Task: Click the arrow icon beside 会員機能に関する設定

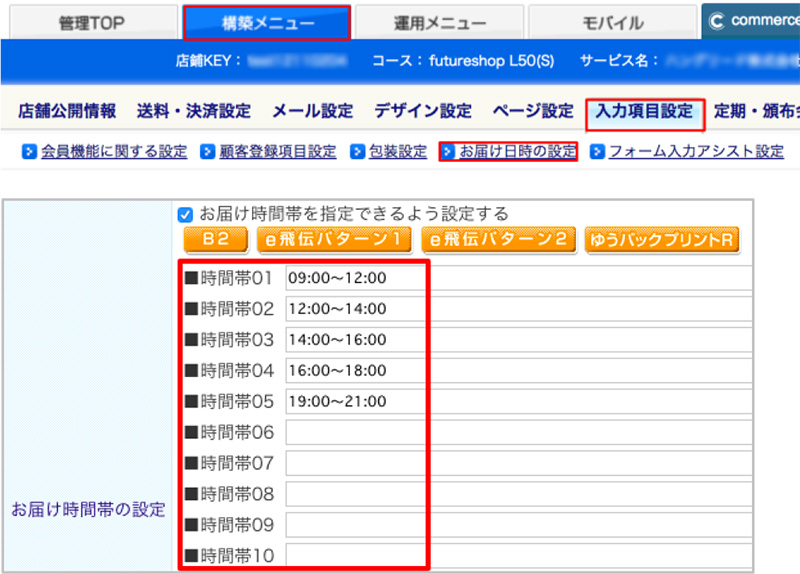Action: pos(30,152)
